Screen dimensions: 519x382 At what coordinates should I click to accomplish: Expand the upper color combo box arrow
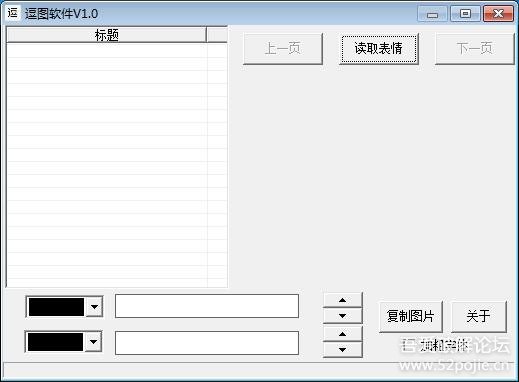coord(94,307)
